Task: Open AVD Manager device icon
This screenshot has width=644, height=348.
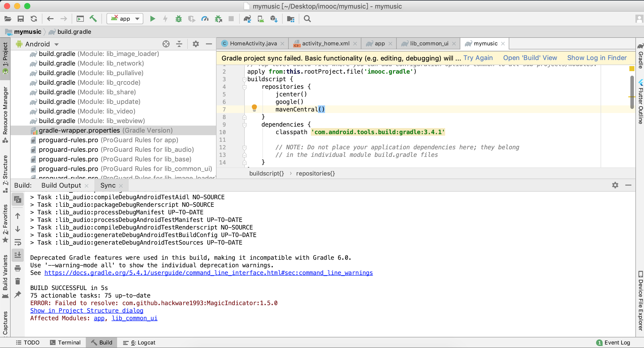Action: (x=261, y=19)
